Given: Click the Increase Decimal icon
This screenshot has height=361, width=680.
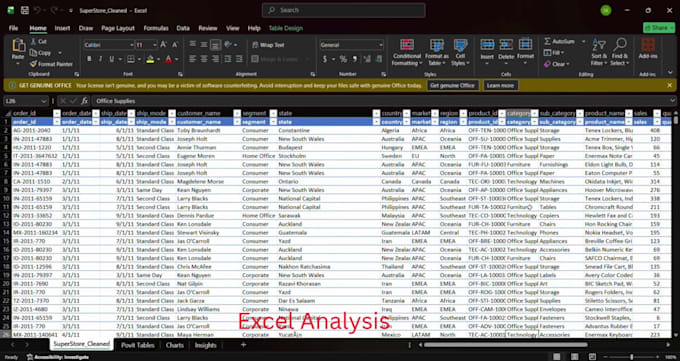Looking at the screenshot, I should [367, 59].
